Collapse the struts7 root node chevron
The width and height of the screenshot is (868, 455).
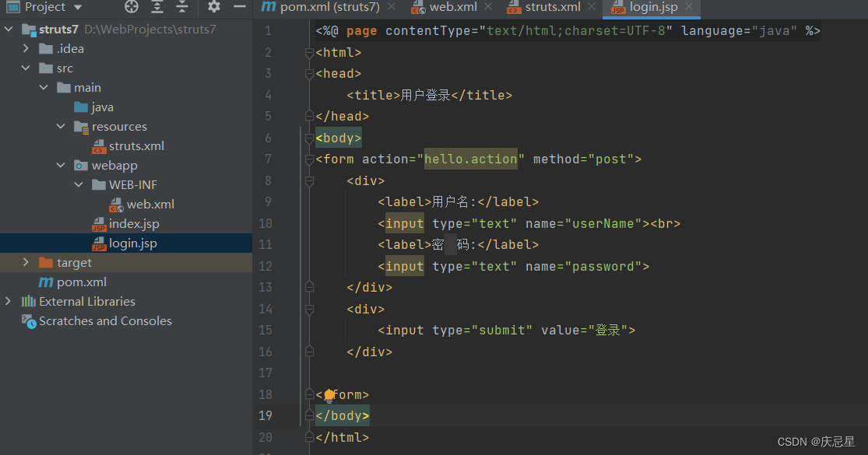click(8, 29)
